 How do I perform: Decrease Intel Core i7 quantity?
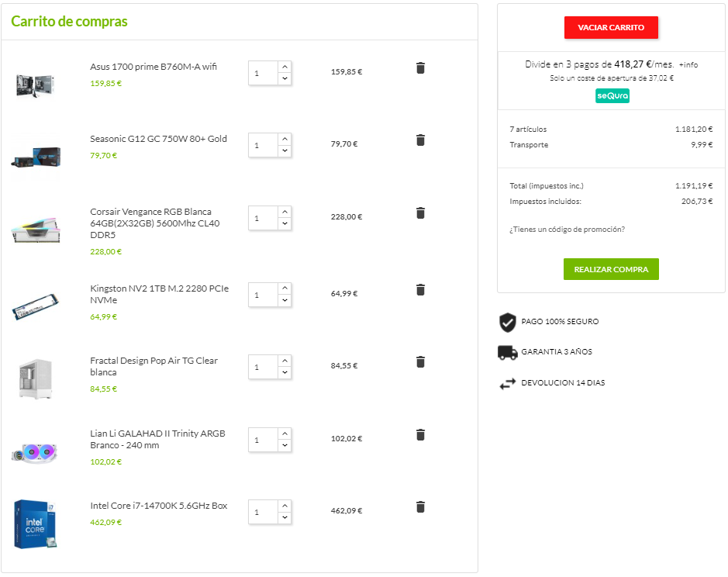pyautogui.click(x=285, y=517)
